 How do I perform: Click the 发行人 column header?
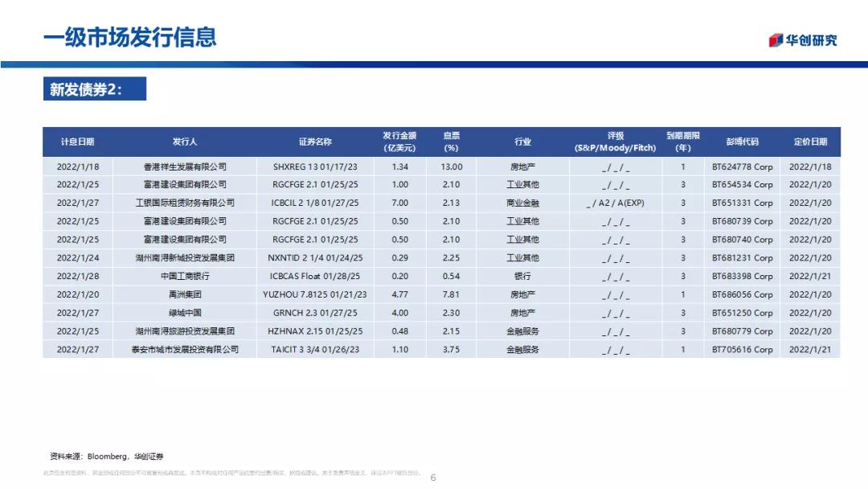(x=184, y=142)
